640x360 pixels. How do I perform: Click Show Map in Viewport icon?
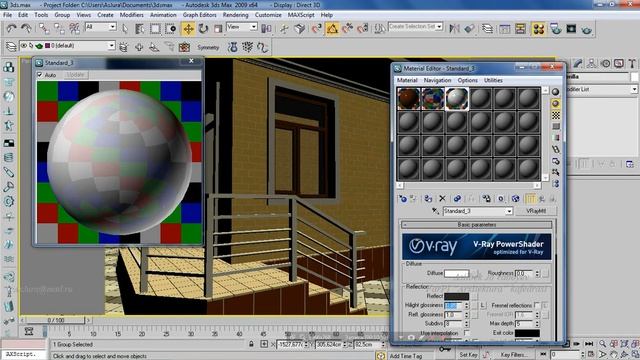pos(516,199)
